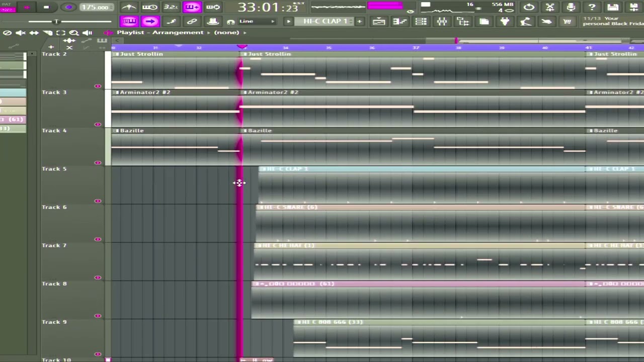Select the playlist slip tool
644x362 pixels.
click(34, 33)
